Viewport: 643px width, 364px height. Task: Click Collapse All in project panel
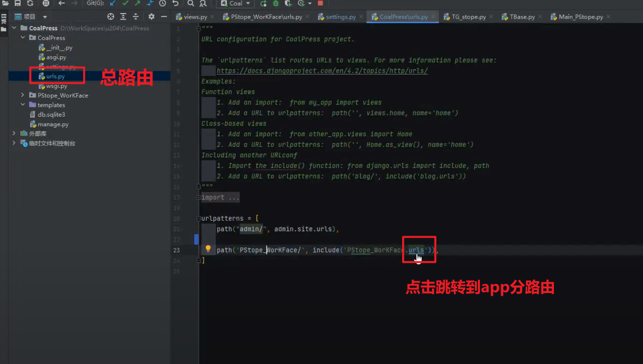(x=135, y=17)
